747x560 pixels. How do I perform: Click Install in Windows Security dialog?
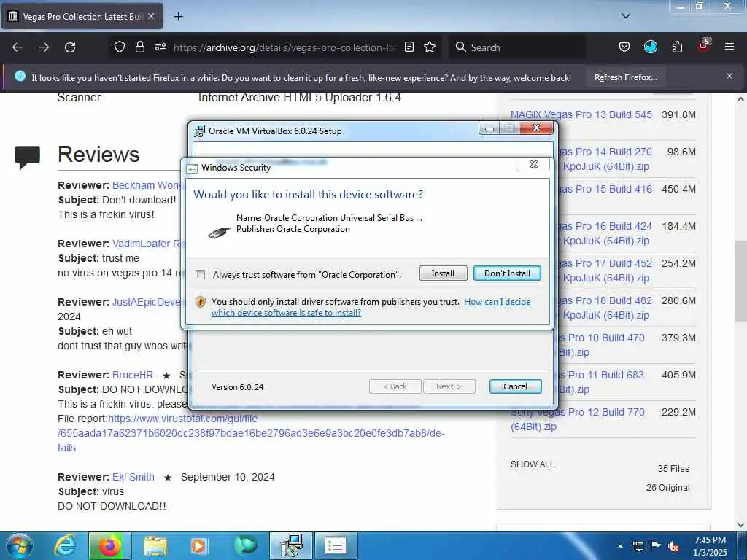443,273
